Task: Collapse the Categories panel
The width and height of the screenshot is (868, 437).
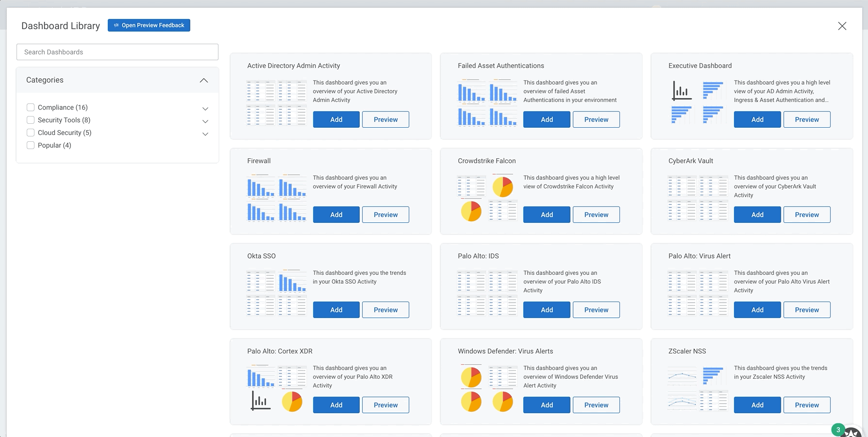Action: pyautogui.click(x=204, y=80)
